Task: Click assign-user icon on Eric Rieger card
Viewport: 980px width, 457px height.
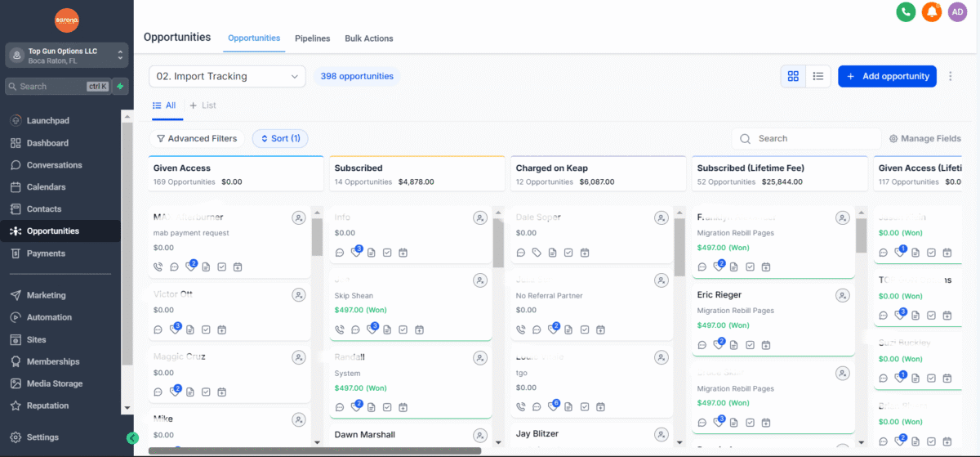Action: tap(842, 295)
